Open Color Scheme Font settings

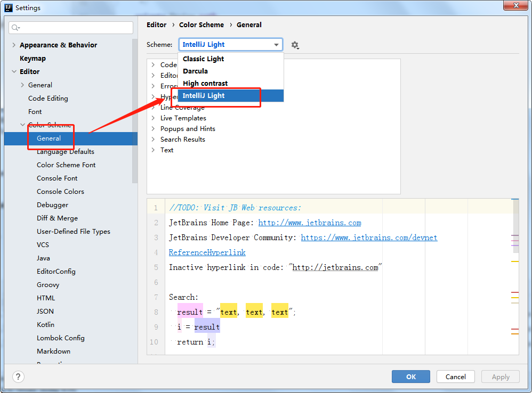click(x=66, y=165)
